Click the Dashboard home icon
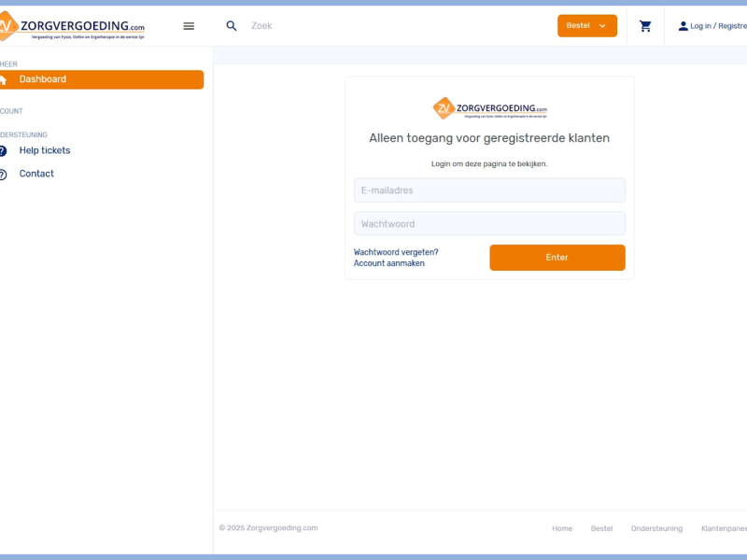 tap(3, 80)
